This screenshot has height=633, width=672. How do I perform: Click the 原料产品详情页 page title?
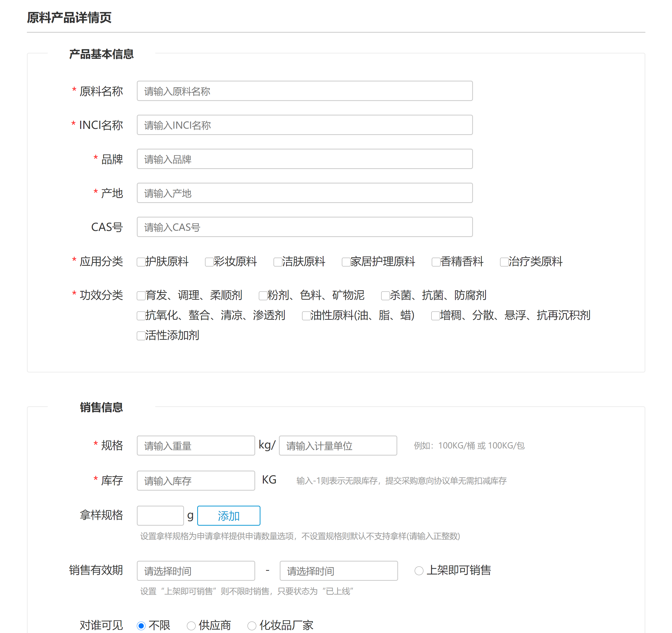click(69, 18)
